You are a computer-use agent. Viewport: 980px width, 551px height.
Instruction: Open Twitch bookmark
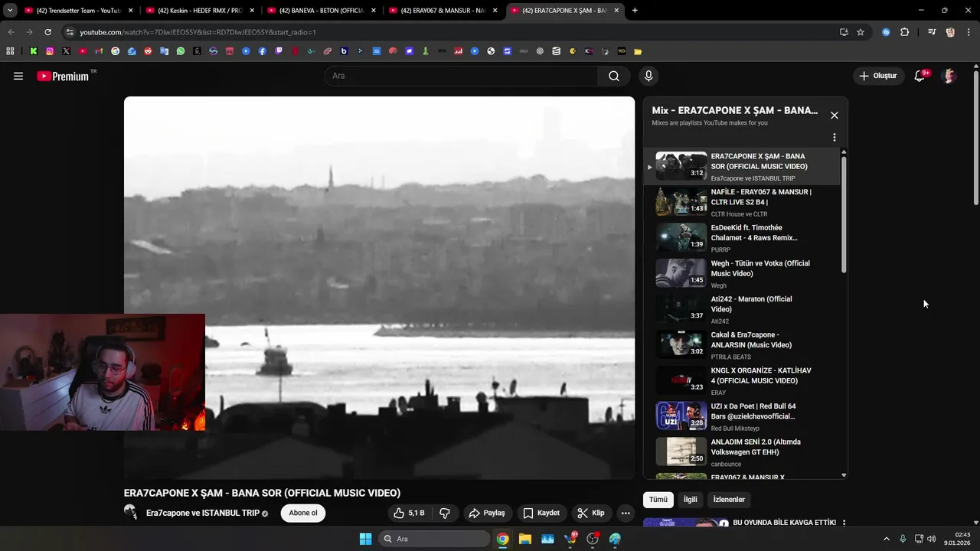279,51
